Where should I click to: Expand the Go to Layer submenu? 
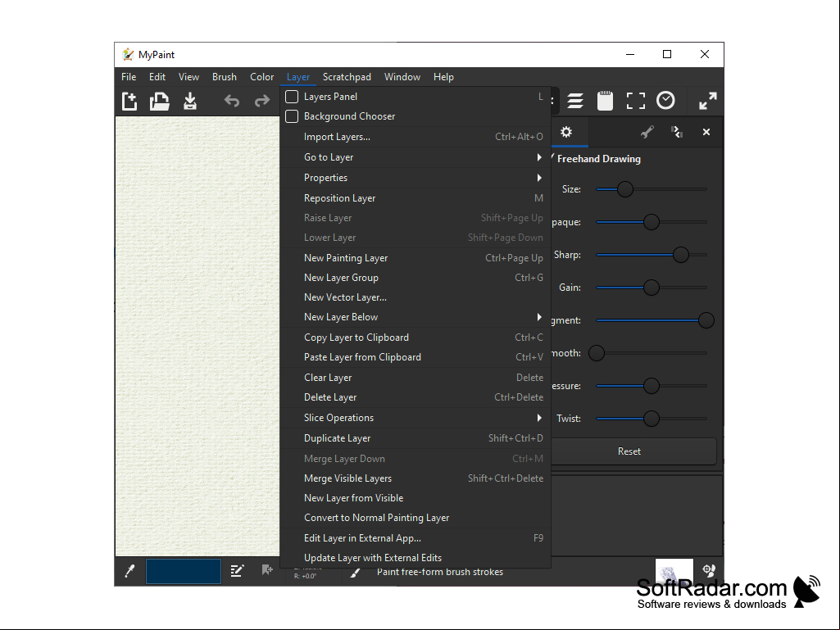coord(415,157)
